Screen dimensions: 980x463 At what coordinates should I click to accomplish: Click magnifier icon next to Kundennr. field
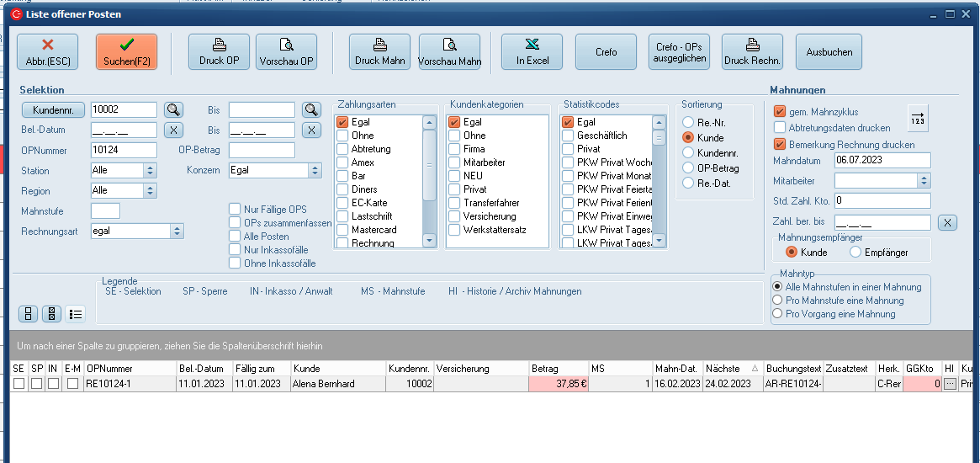[172, 109]
